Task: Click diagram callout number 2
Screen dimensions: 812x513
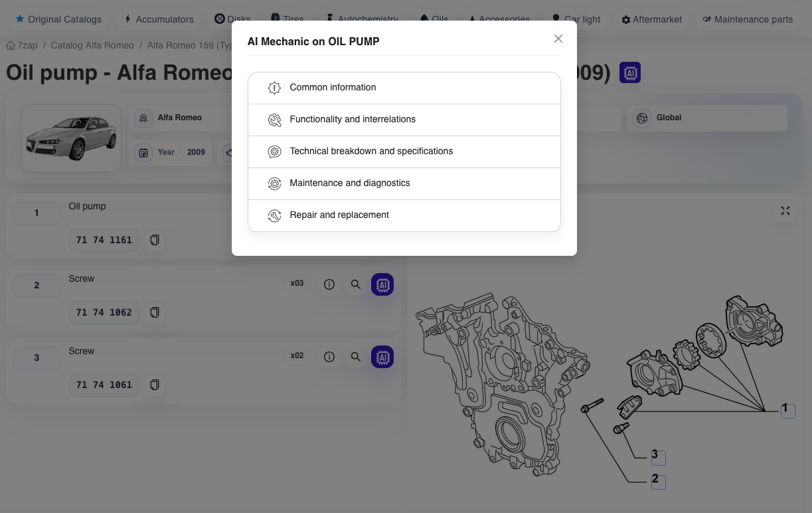Action: tap(658, 481)
